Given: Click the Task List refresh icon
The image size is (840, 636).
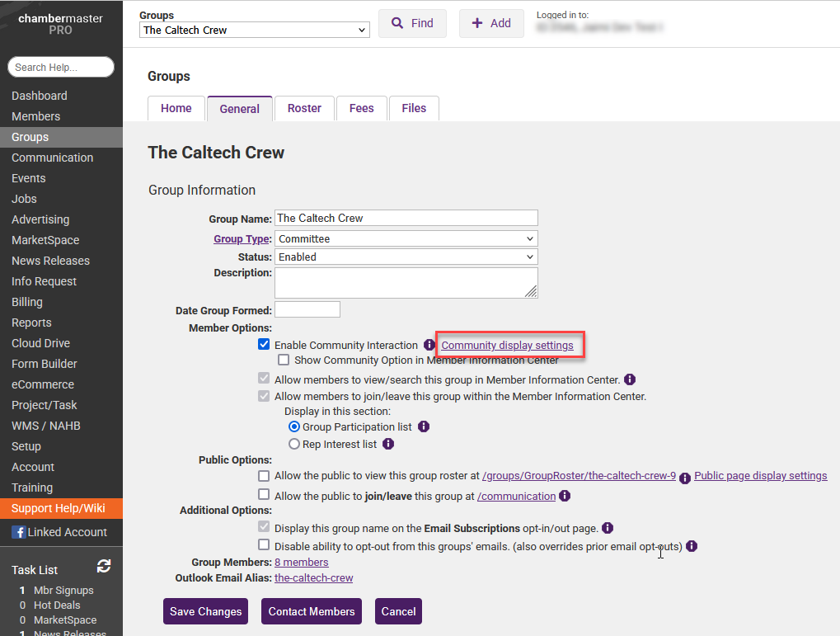Looking at the screenshot, I should coord(104,566).
